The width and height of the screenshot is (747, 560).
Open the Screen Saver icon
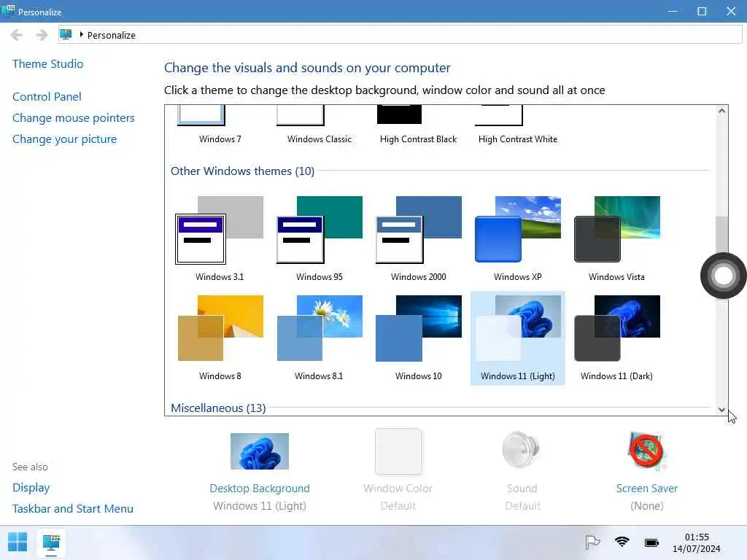click(646, 451)
